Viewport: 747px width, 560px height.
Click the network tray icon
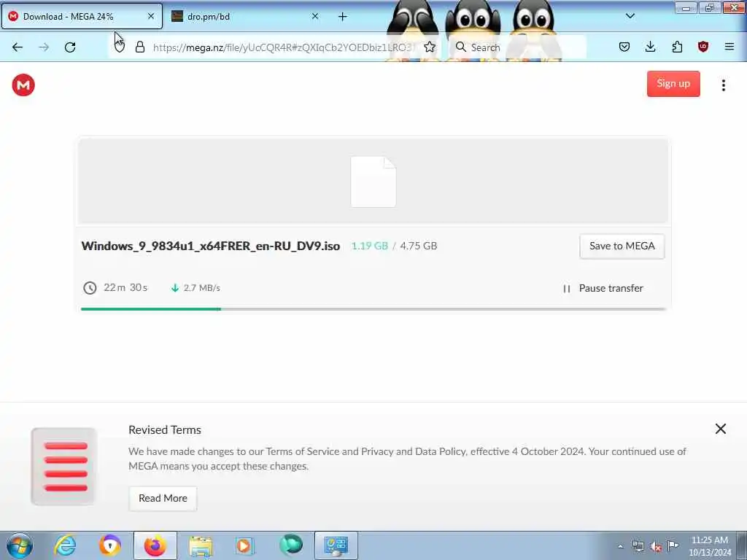pos(638,546)
